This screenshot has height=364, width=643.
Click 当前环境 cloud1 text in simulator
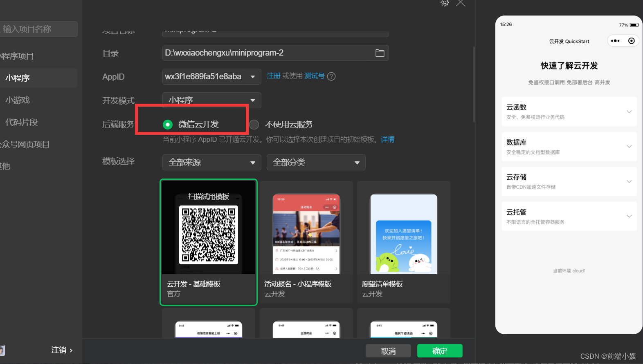click(x=569, y=271)
